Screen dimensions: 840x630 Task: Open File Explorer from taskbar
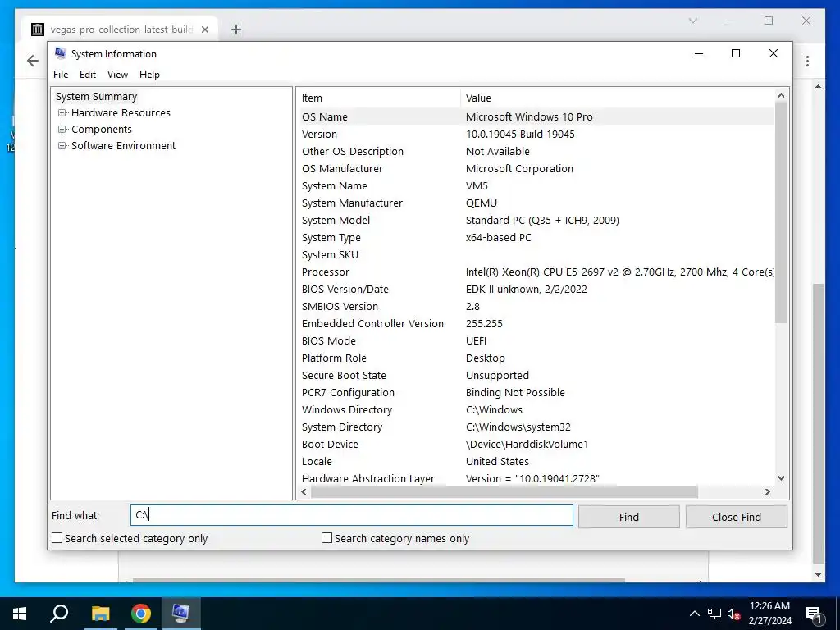(x=100, y=614)
